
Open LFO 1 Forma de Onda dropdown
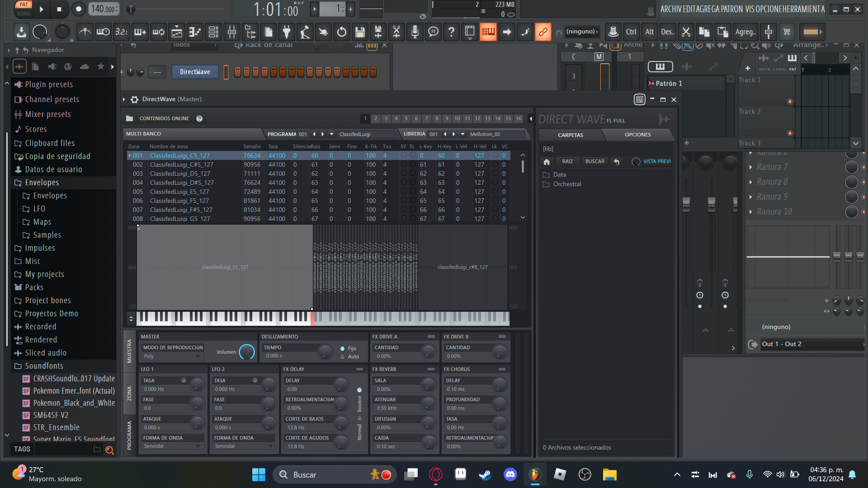[x=172, y=446]
